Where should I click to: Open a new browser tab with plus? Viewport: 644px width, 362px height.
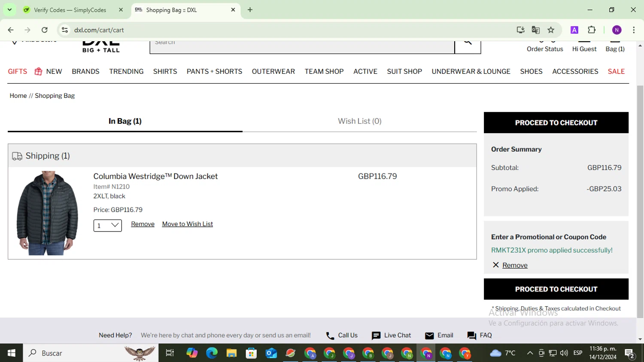250,9
